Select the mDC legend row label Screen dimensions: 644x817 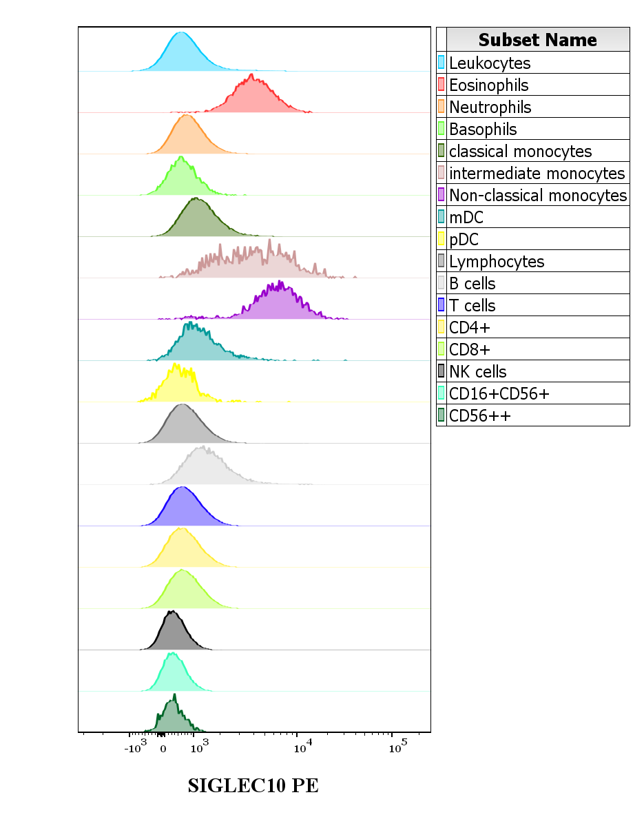[466, 217]
